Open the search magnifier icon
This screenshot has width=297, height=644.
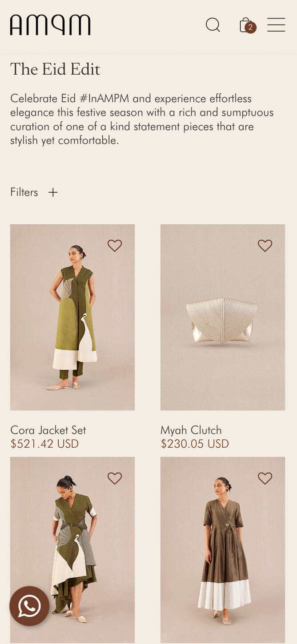click(213, 25)
